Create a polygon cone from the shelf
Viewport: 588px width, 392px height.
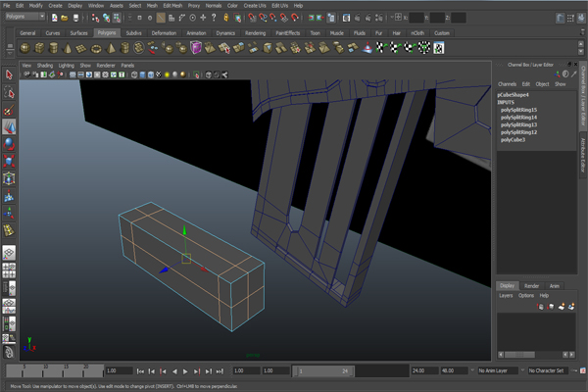(x=68, y=48)
